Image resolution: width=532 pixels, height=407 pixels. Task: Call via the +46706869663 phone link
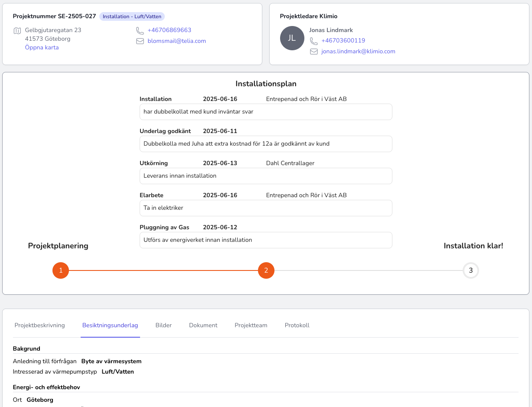tap(169, 30)
